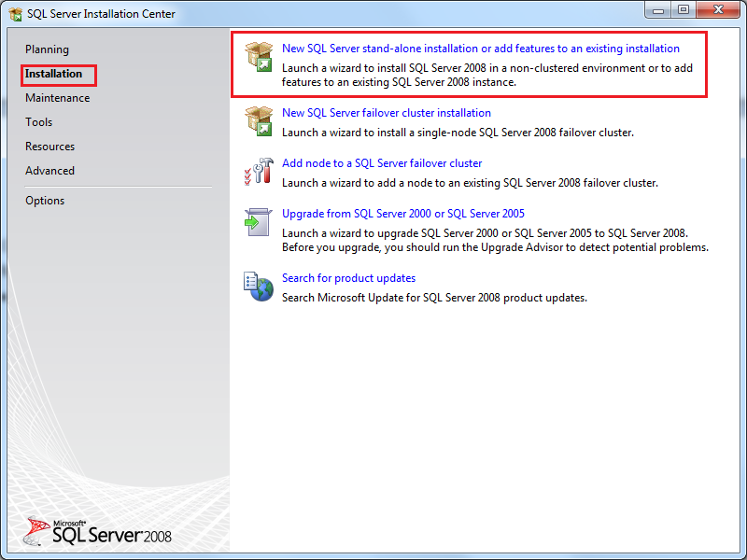Viewport: 747px width, 560px height.
Task: Click Upgrade from SQL Server 2000 or 2005
Action: click(403, 214)
